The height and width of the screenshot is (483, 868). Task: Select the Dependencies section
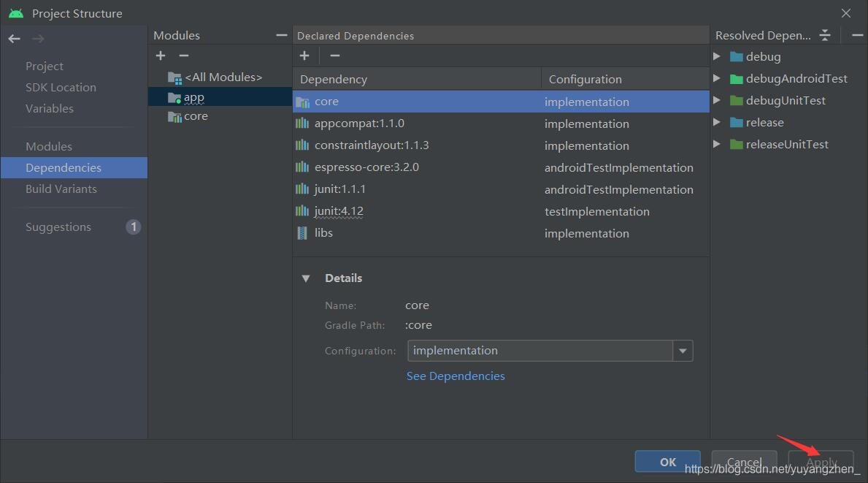pos(74,167)
